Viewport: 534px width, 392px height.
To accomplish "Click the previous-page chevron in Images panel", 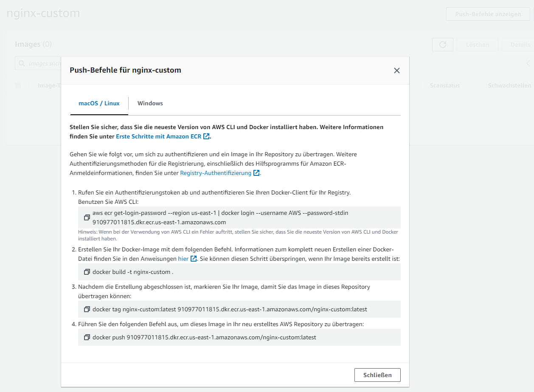I will coord(528,64).
